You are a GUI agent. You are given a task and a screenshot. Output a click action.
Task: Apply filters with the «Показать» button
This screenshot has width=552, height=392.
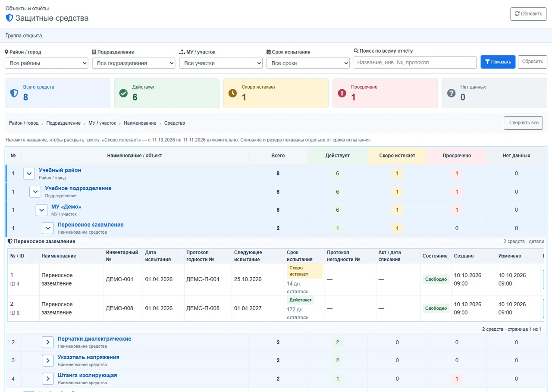pos(498,62)
